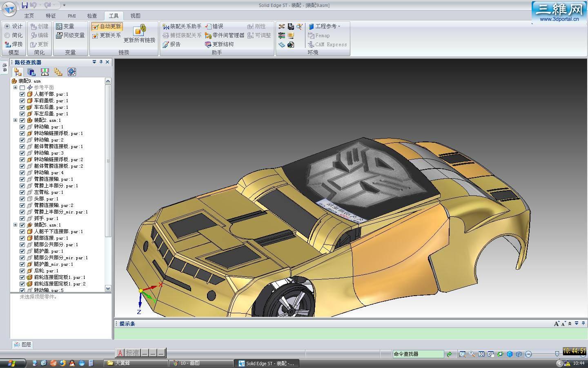
Task: Open the PathFinder tree view tab icon
Action: 18,72
